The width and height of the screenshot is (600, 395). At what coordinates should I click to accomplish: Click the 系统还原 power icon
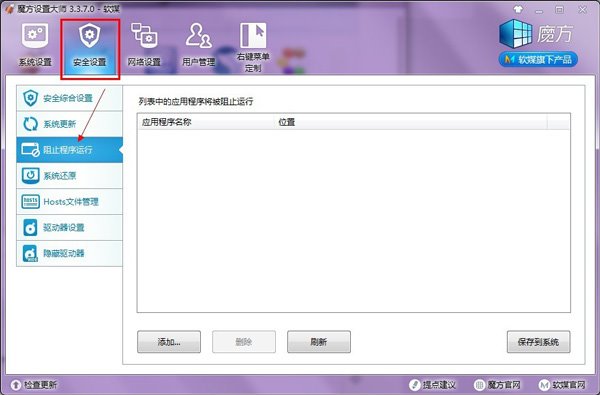coord(30,176)
